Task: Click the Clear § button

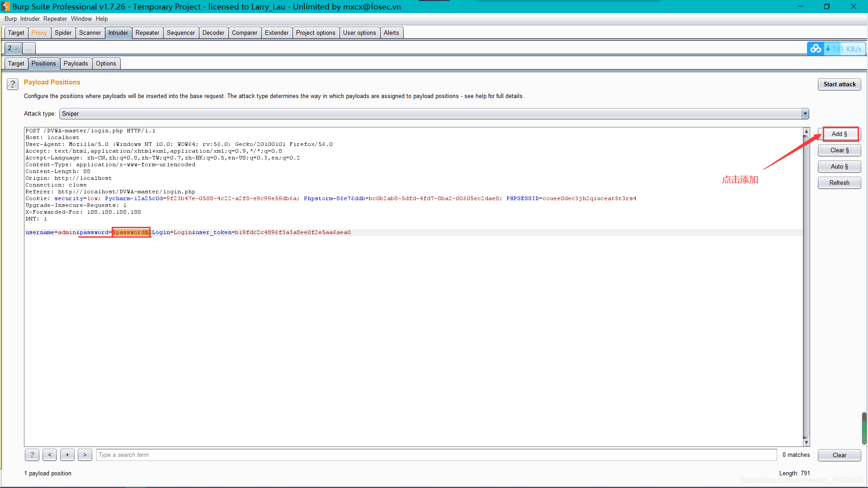Action: (x=840, y=150)
